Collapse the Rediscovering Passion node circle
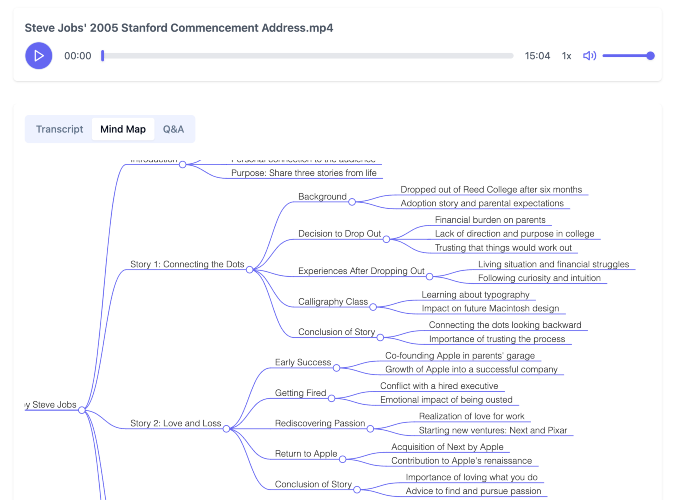The height and width of the screenshot is (500, 678). (370, 429)
